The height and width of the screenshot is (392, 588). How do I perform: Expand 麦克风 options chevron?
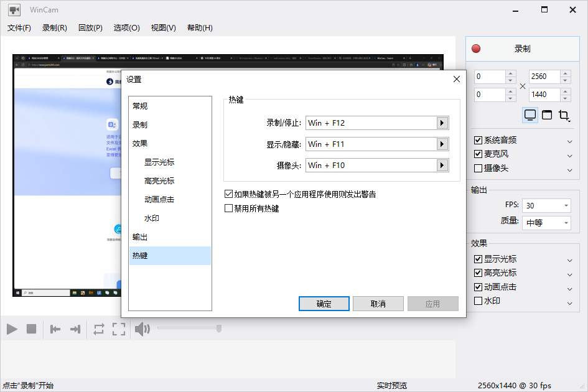(569, 156)
